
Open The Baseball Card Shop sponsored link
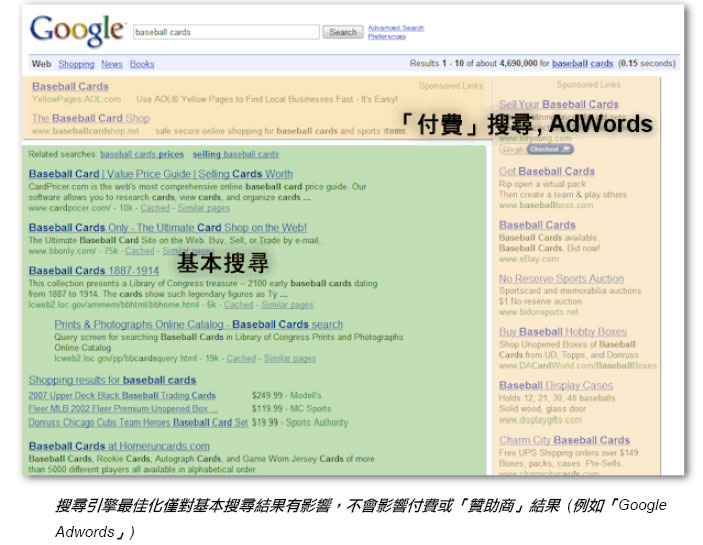pyautogui.click(x=91, y=118)
